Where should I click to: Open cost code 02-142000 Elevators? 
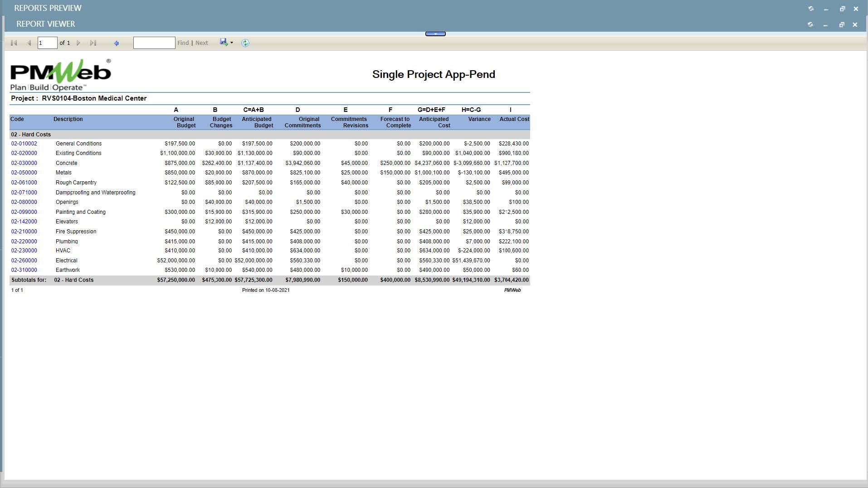[24, 222]
